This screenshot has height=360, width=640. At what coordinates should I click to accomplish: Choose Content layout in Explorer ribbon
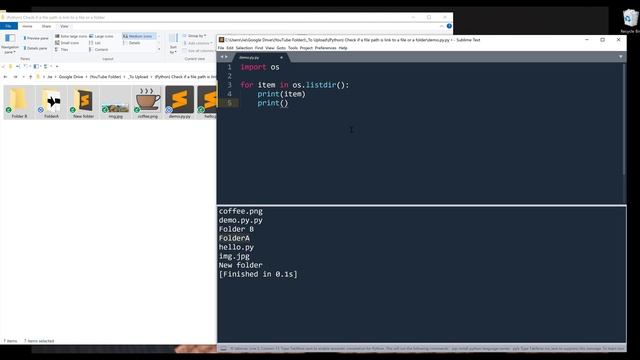point(98,49)
